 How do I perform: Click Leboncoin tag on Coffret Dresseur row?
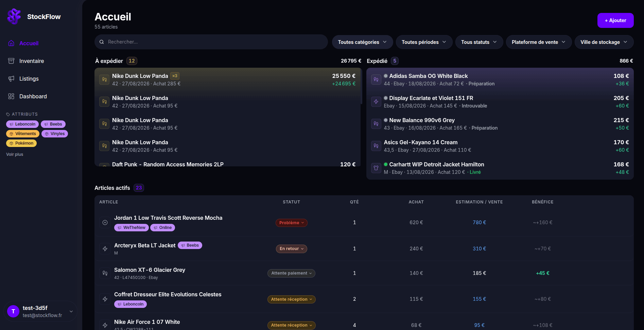(x=130, y=304)
